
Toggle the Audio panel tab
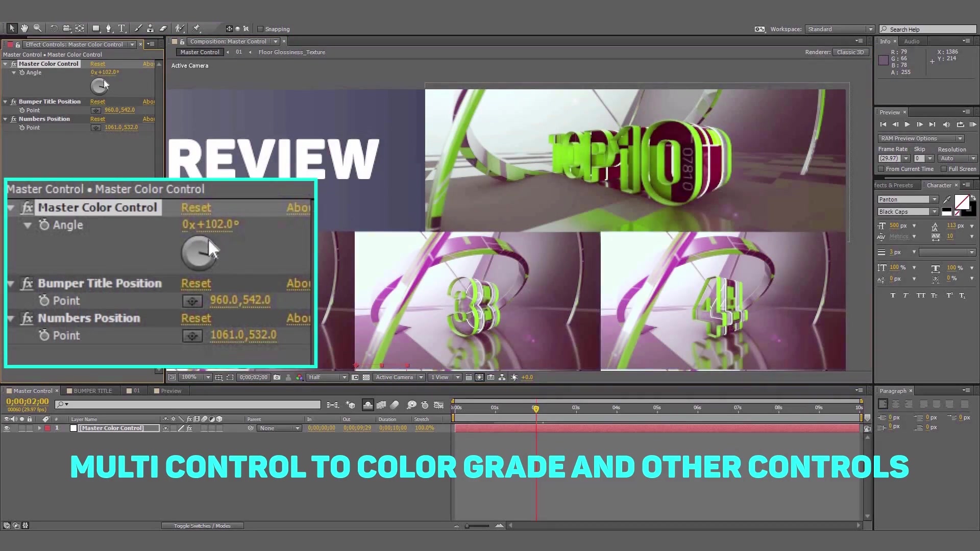click(911, 41)
